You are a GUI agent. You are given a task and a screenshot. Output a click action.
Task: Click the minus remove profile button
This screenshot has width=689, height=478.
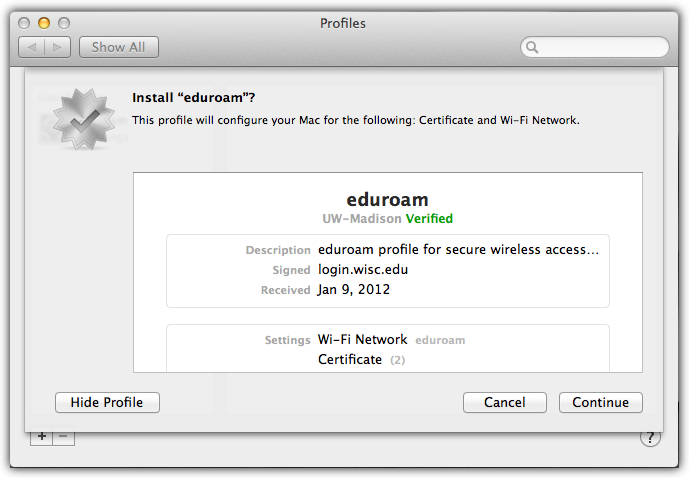[x=63, y=437]
